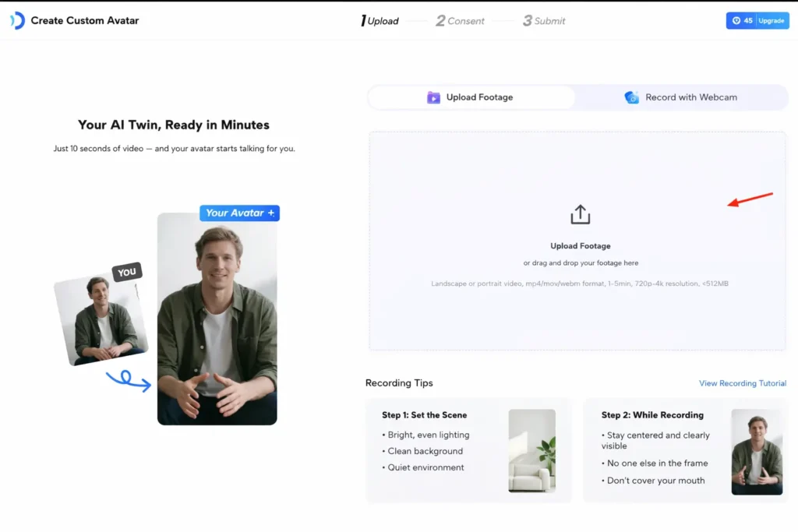Click the Step 2 recording example thumbnail
This screenshot has height=532, width=798.
click(x=757, y=452)
